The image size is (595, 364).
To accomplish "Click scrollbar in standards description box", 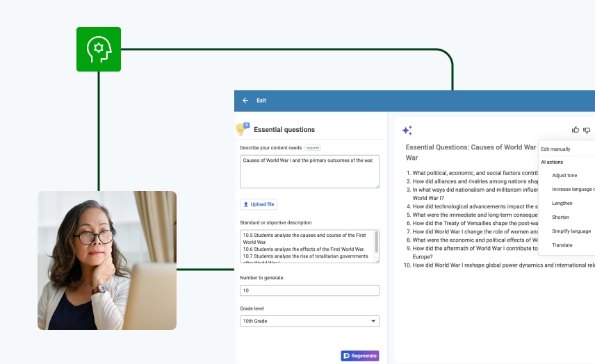I will click(x=376, y=242).
